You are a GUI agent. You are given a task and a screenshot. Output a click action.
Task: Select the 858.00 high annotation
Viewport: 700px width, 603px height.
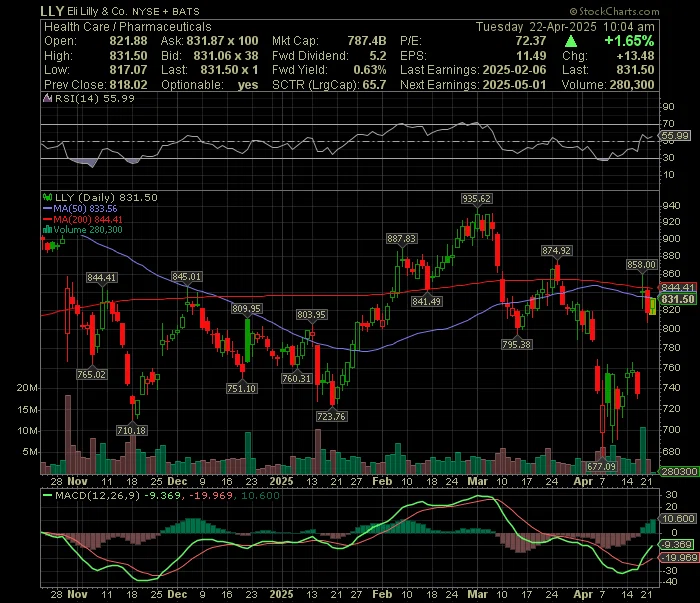[642, 265]
